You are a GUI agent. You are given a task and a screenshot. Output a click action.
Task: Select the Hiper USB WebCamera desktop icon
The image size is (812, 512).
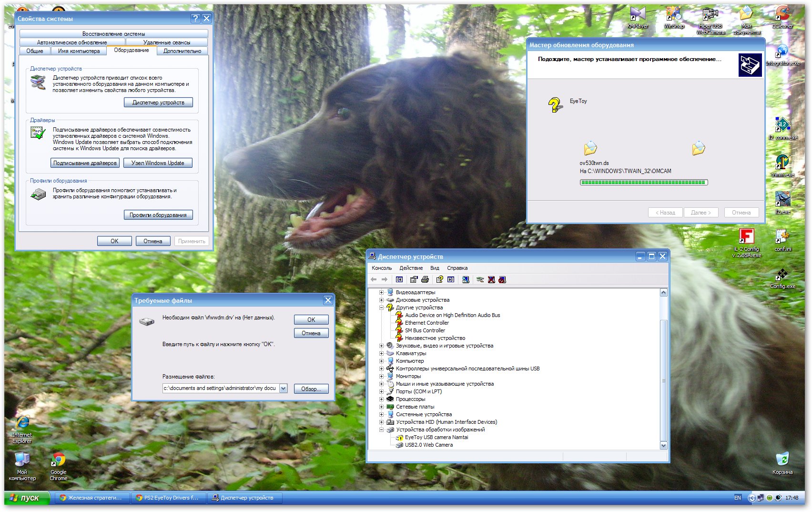pos(710,21)
